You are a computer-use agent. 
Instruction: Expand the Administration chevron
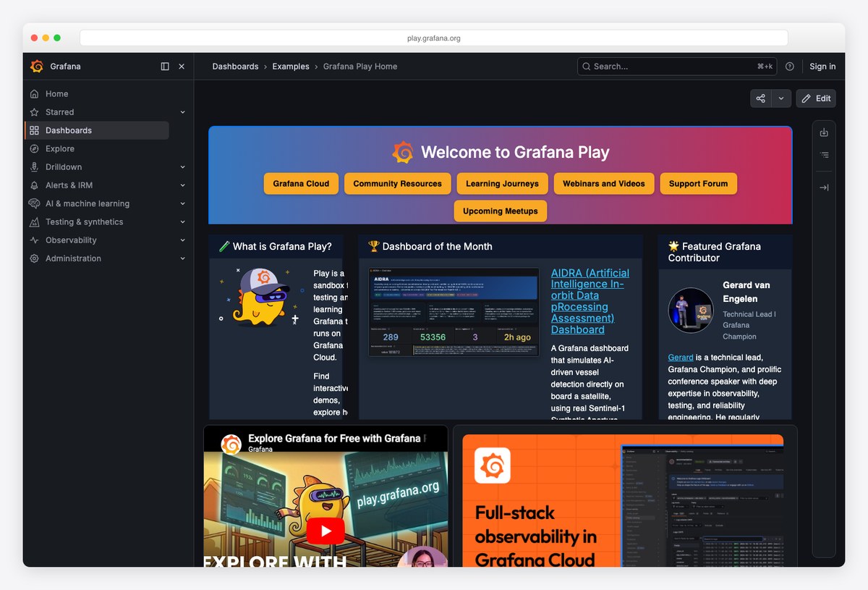[x=182, y=258]
